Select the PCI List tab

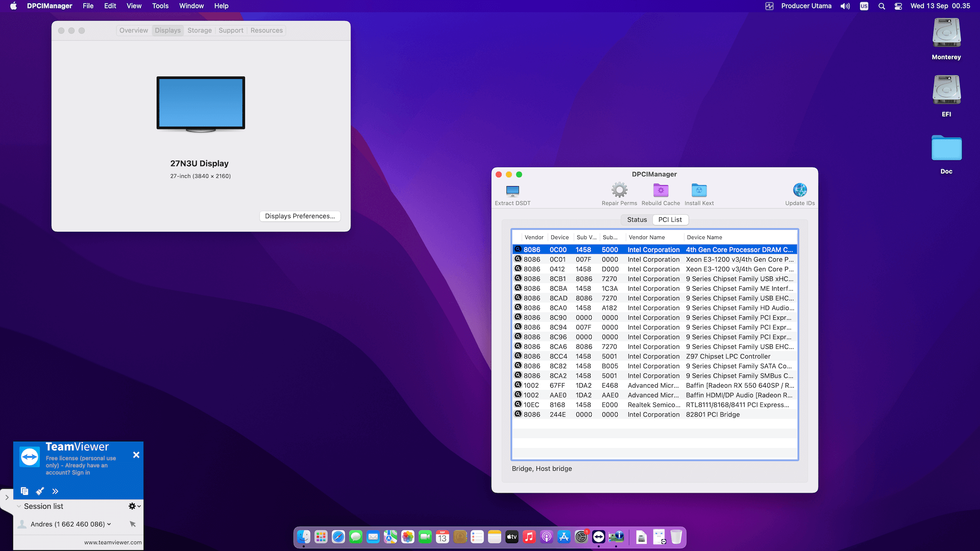point(670,219)
